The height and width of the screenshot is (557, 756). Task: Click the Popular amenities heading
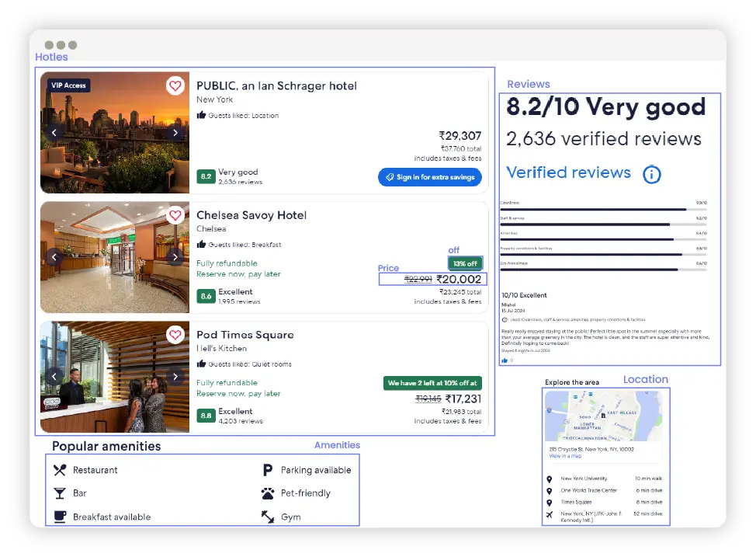coord(106,447)
